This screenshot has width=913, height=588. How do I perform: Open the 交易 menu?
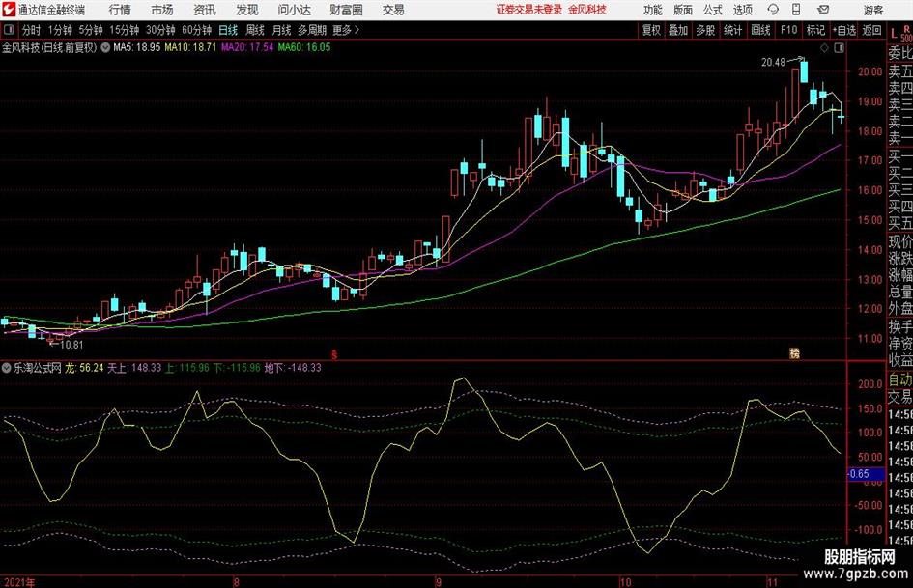393,10
